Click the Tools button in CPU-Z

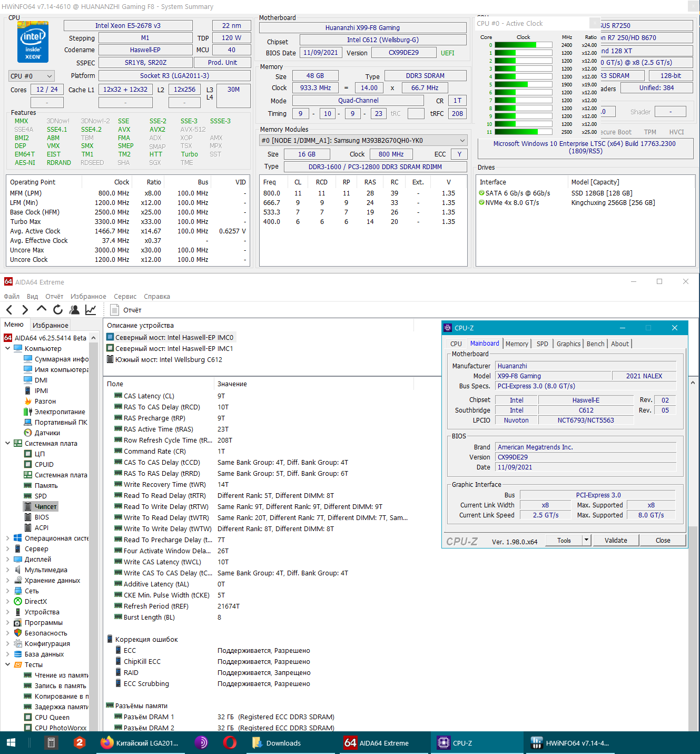pyautogui.click(x=564, y=540)
